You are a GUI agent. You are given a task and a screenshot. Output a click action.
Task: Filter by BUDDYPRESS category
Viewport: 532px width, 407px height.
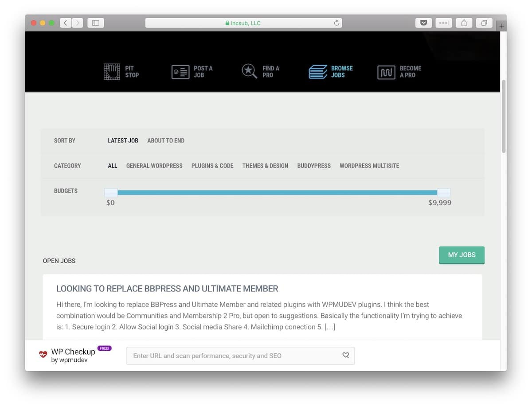(314, 166)
